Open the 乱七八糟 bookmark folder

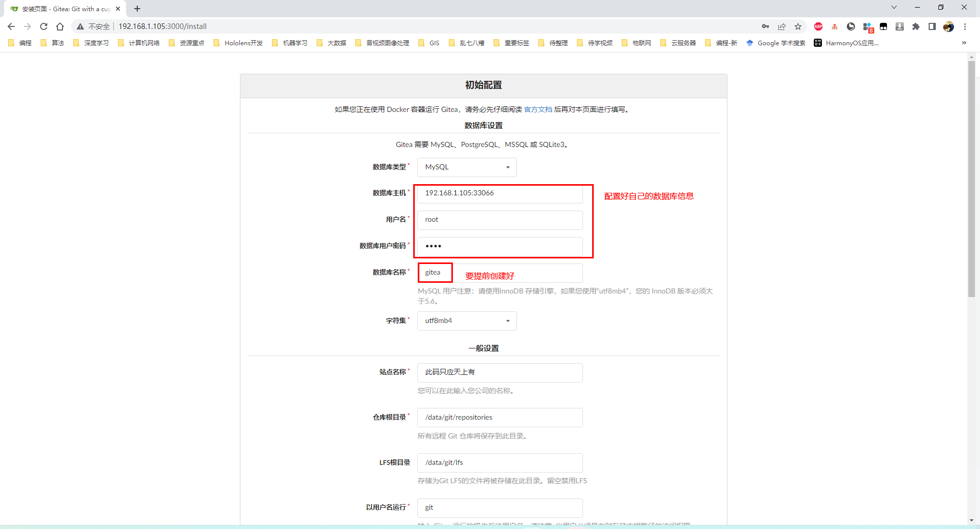click(467, 43)
